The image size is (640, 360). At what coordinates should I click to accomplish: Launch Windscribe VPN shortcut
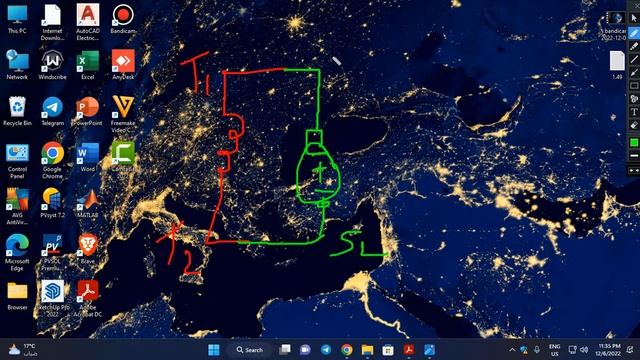[x=52, y=65]
